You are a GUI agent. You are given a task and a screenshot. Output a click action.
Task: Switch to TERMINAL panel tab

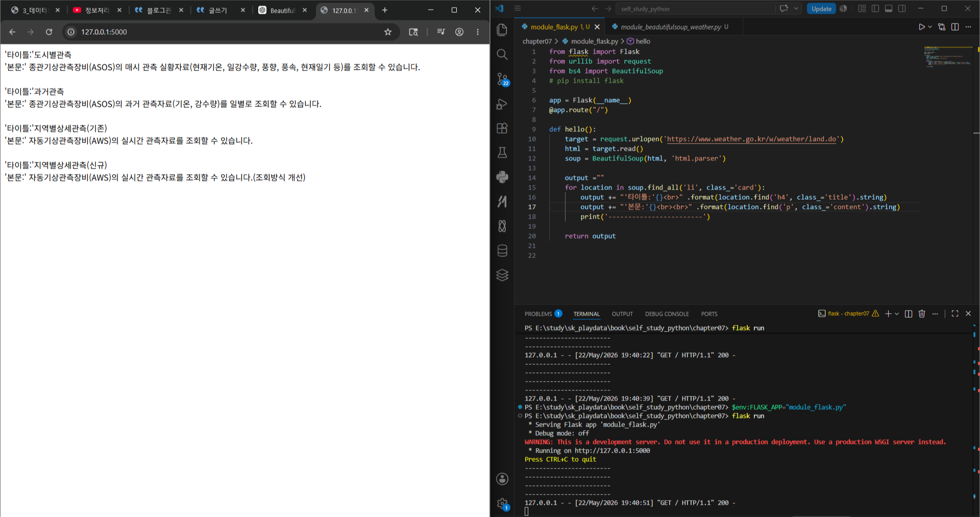586,314
